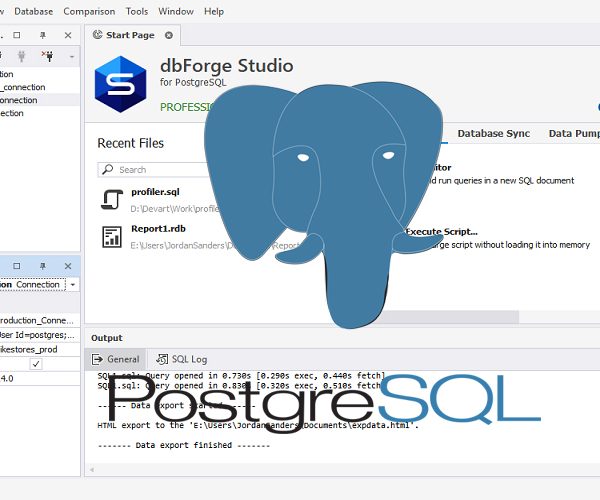The image size is (600, 500).
Task: Switch to the Database Sync tab
Action: [x=494, y=134]
